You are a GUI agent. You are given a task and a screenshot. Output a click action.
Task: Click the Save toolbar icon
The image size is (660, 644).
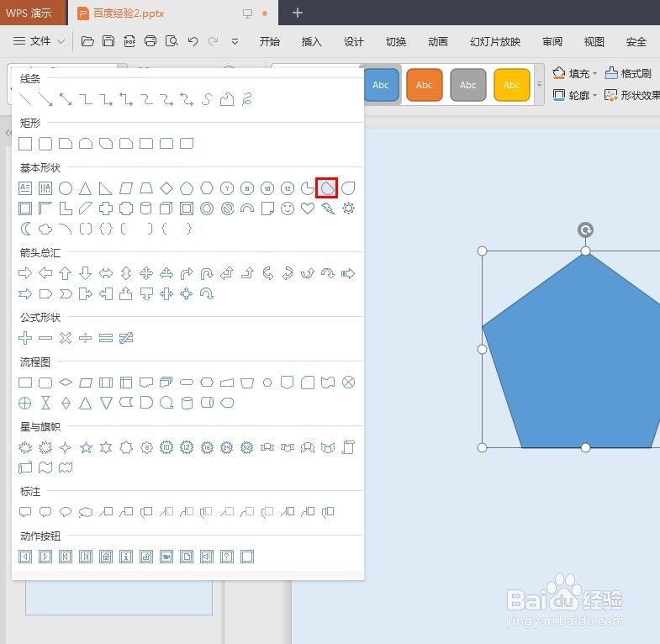pos(108,41)
